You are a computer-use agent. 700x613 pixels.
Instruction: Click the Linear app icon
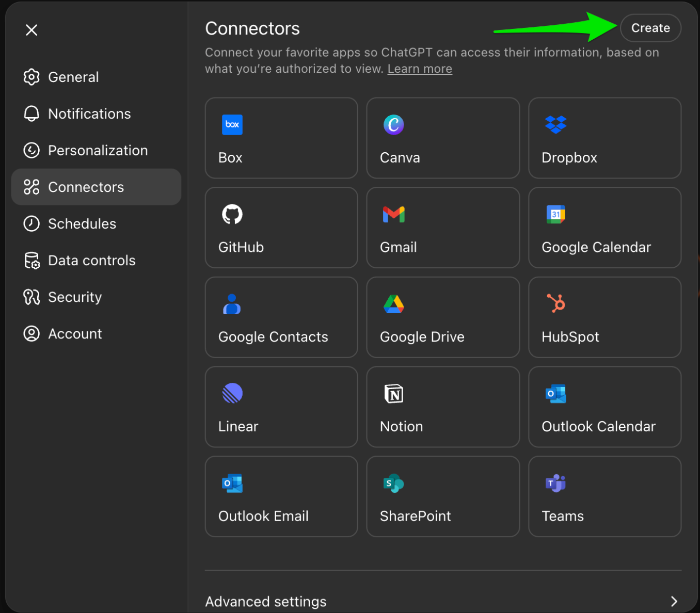tap(232, 393)
